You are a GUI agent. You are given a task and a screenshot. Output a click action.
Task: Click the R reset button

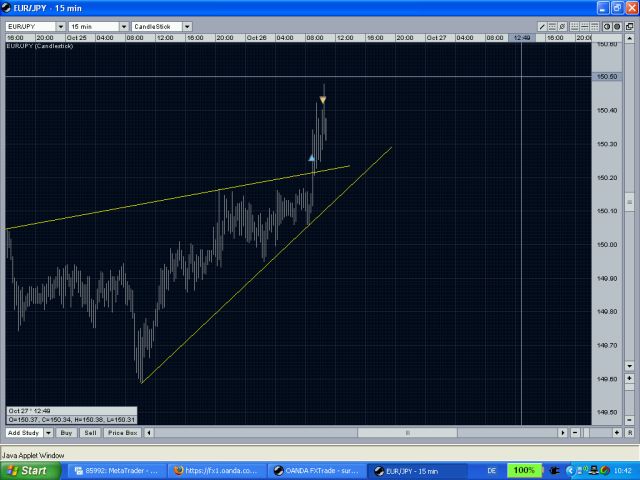click(629, 433)
